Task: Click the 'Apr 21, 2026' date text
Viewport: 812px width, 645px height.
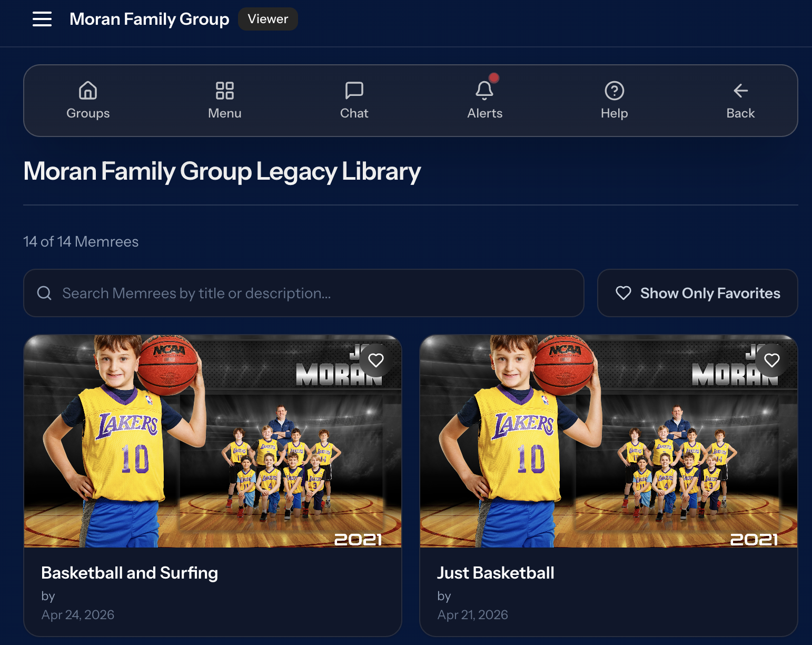Action: tap(473, 615)
